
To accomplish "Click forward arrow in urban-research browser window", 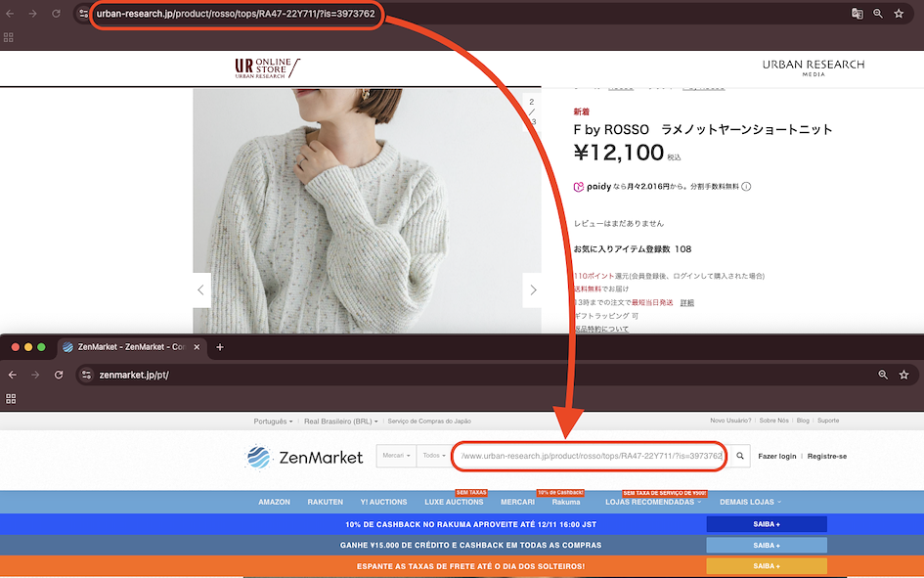I will click(33, 14).
